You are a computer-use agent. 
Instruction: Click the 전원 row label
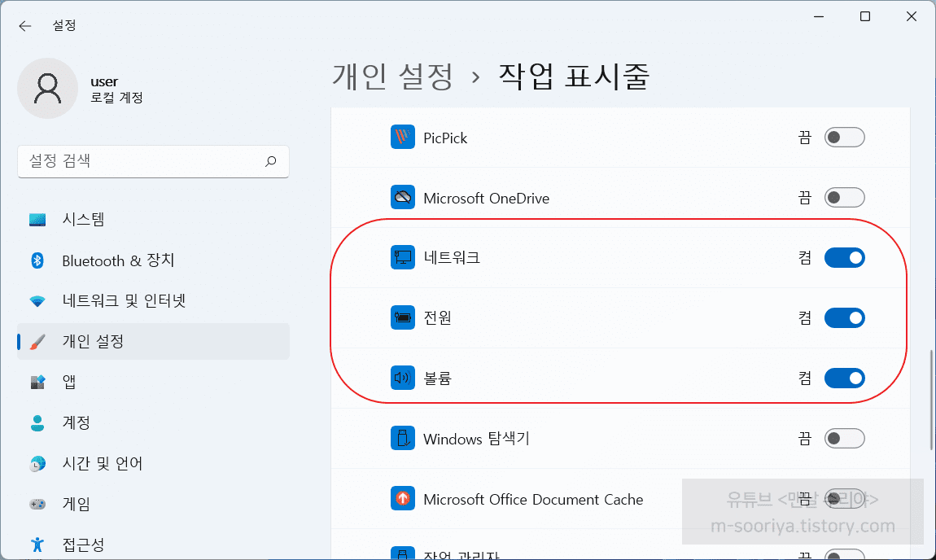(x=438, y=317)
